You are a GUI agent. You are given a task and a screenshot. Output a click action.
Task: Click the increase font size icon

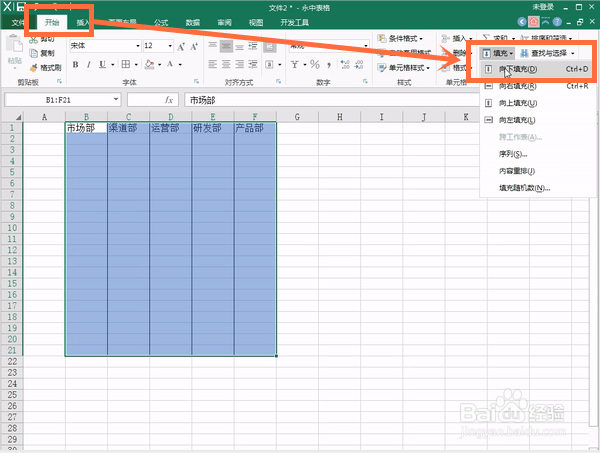181,47
